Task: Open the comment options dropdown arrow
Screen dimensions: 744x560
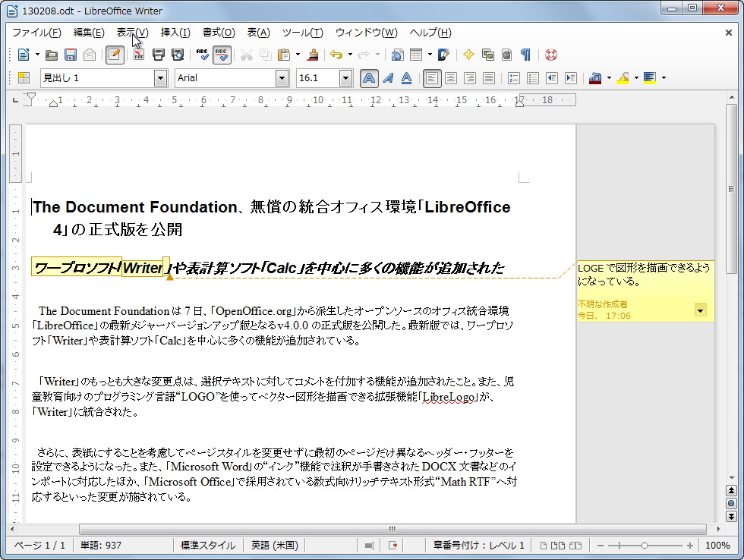Action: pyautogui.click(x=700, y=310)
